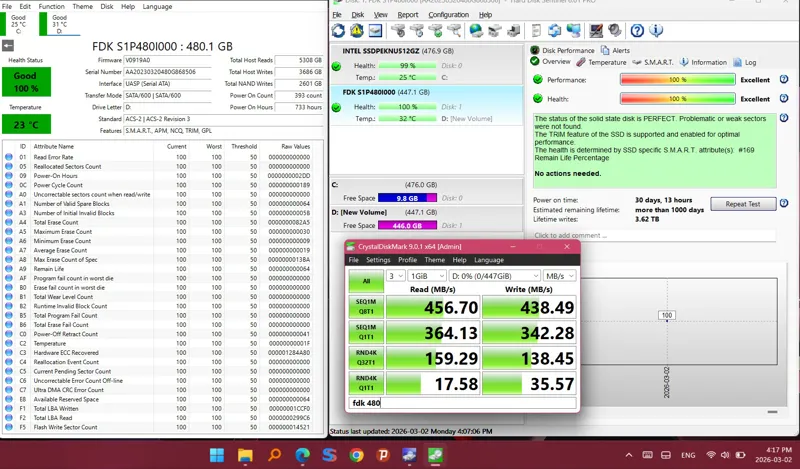800x469 pixels.
Task: Click the 23 °C temperature box
Action: (x=26, y=124)
